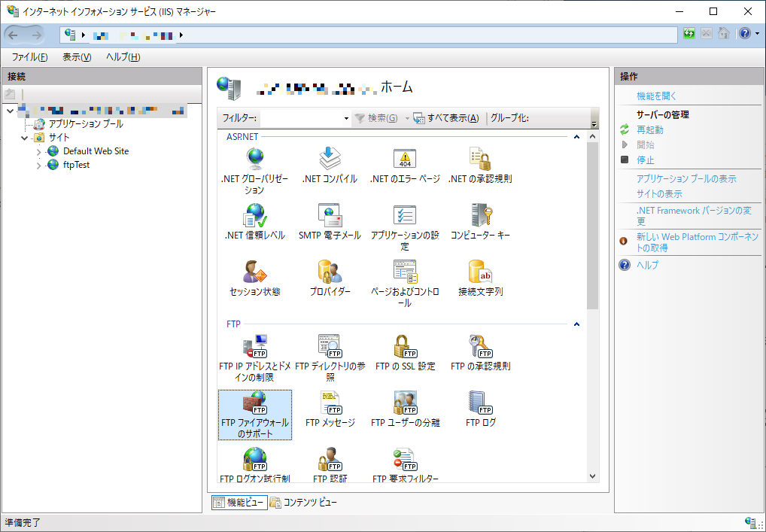Switch to コンテンツ ビュー tab
The width and height of the screenshot is (766, 532).
pyautogui.click(x=303, y=502)
